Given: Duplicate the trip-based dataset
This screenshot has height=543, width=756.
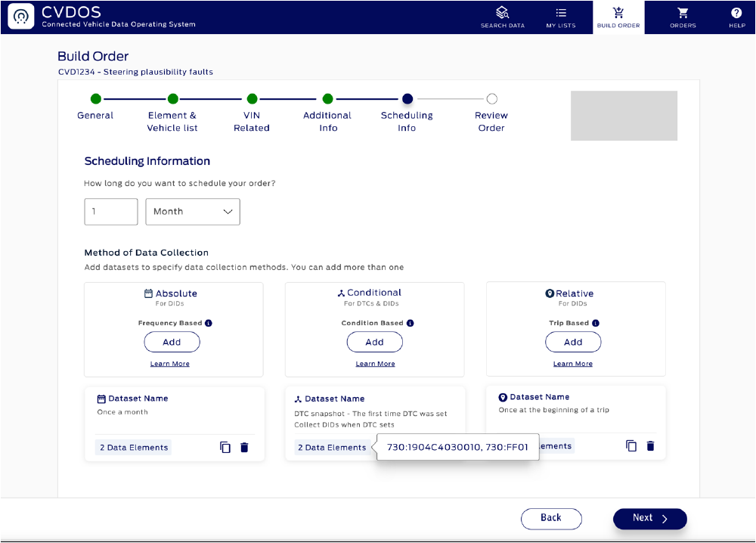Looking at the screenshot, I should pos(631,446).
